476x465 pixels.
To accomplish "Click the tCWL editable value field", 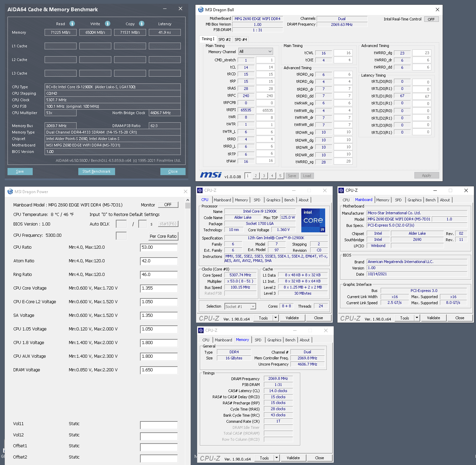I will tap(343, 53).
